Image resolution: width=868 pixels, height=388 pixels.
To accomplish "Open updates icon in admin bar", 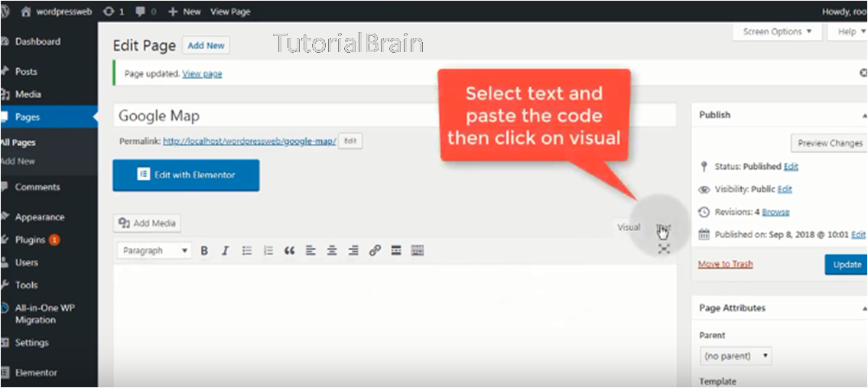I will click(x=113, y=11).
